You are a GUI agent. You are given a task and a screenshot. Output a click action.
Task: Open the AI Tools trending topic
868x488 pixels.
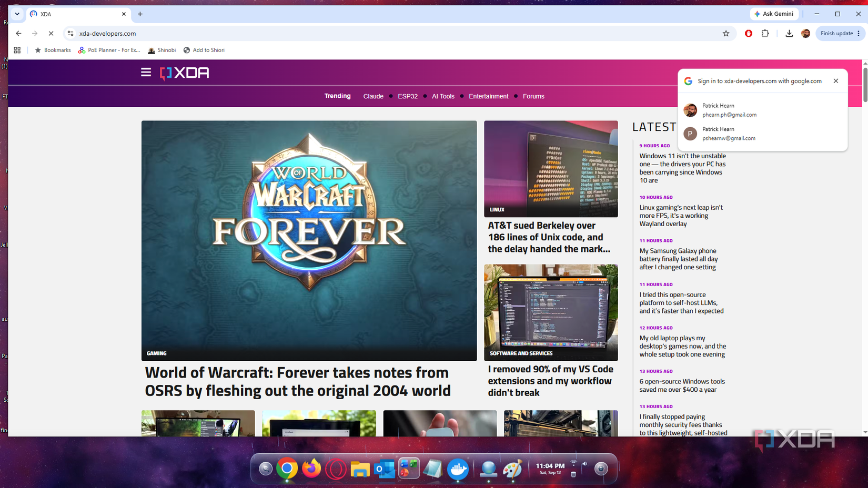(x=443, y=96)
